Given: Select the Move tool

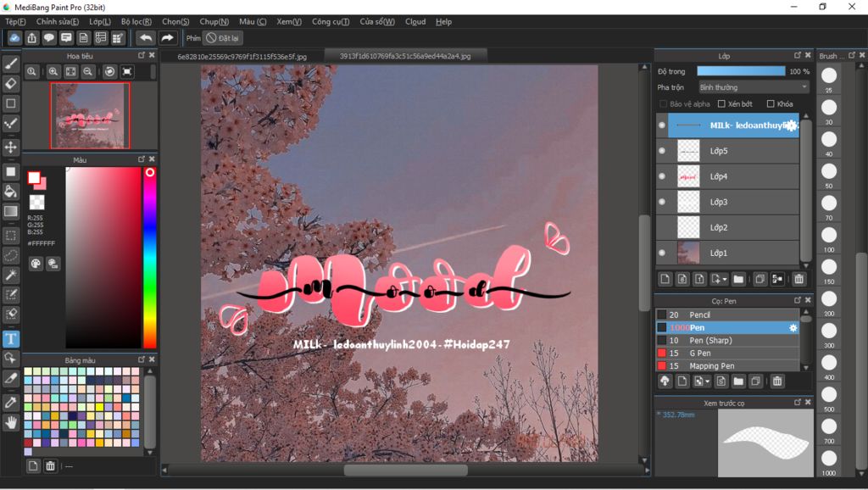Looking at the screenshot, I should pyautogui.click(x=10, y=148).
